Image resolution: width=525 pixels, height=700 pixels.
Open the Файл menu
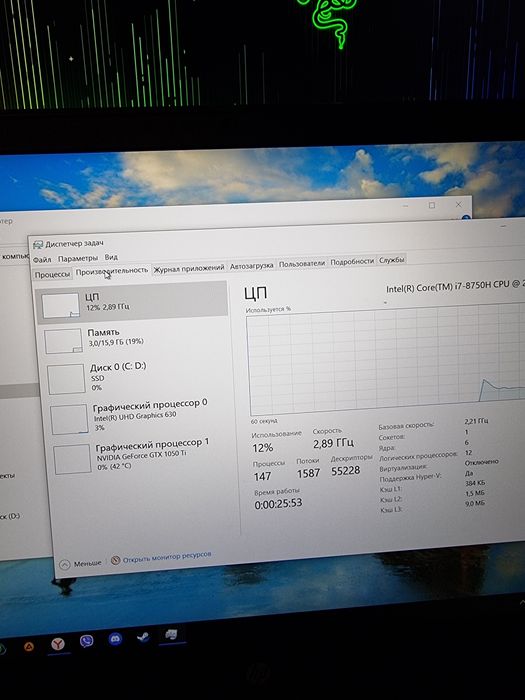42,259
